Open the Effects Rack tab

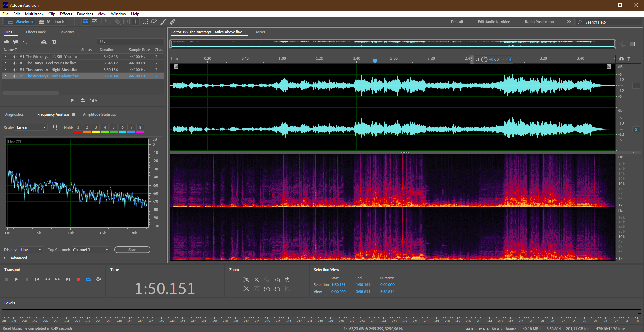point(36,32)
